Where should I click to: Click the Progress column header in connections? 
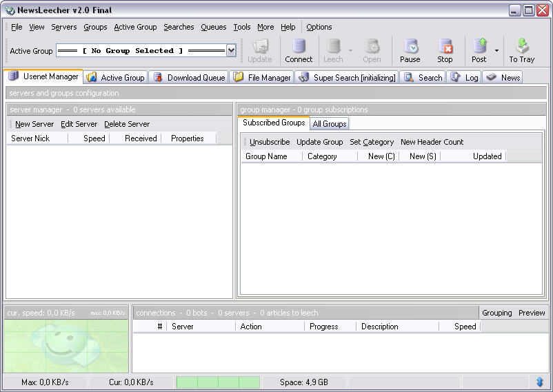pyautogui.click(x=330, y=327)
